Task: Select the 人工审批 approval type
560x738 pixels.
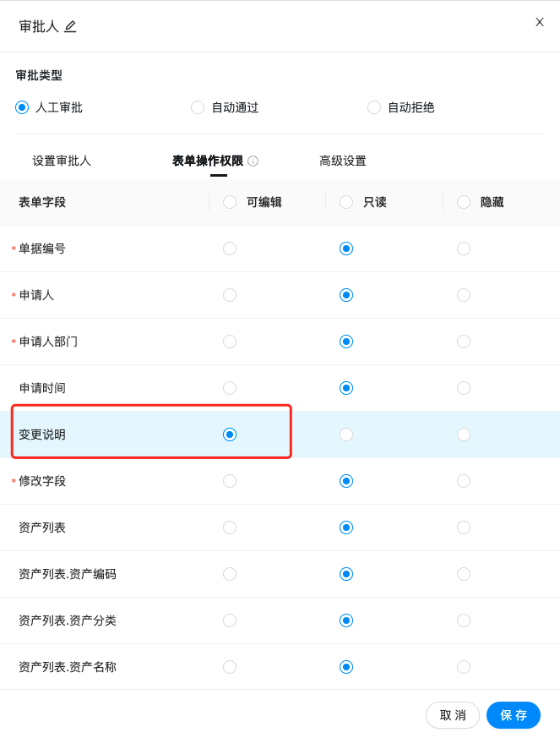Action: tap(22, 107)
